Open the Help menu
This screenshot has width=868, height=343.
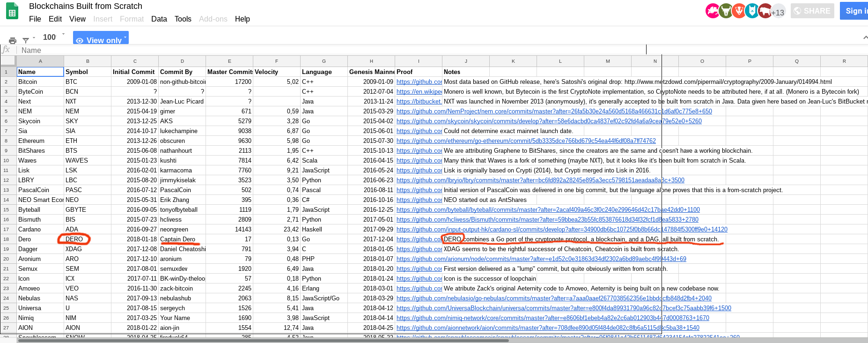[x=243, y=19]
